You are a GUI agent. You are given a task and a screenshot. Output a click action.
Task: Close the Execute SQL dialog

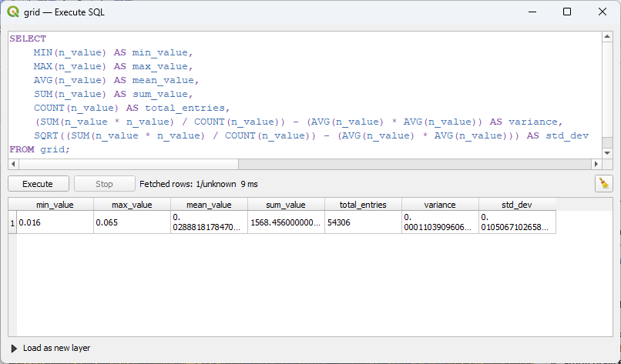tap(603, 12)
